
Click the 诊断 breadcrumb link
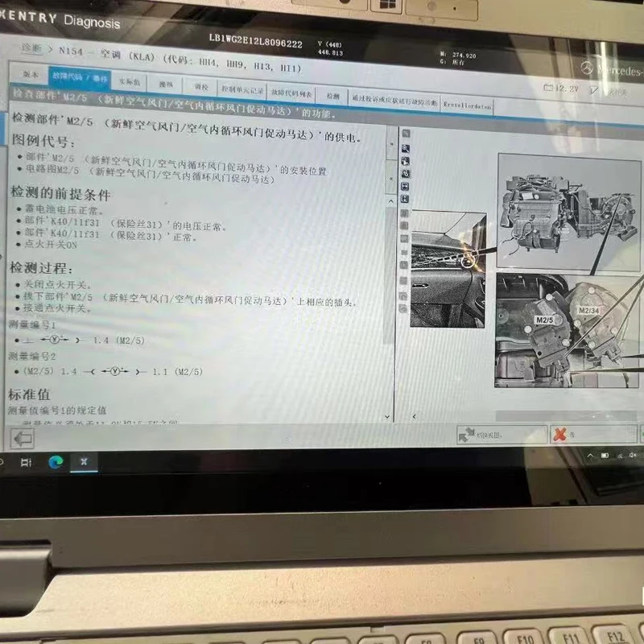[x=31, y=48]
